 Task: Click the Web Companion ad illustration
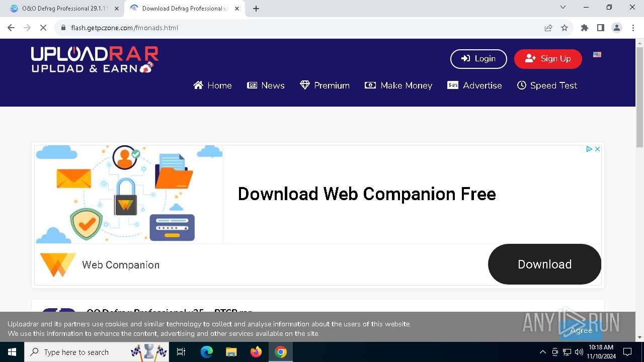(x=129, y=194)
